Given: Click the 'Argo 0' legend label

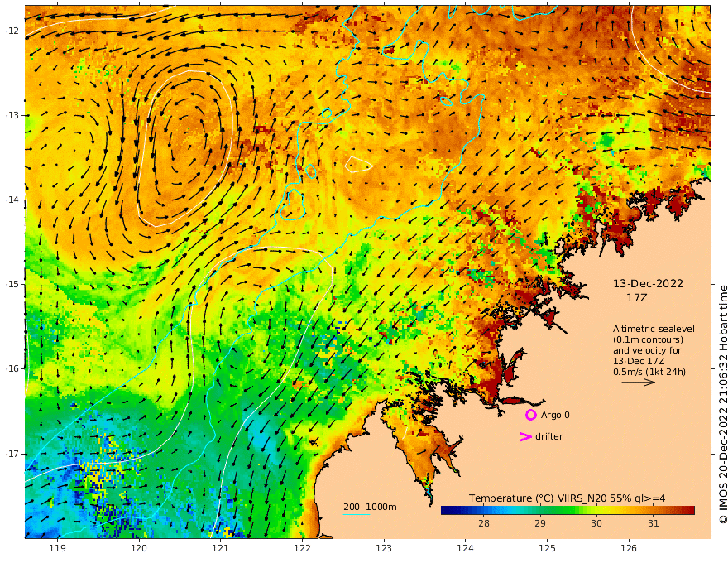Looking at the screenshot, I should pos(555,415).
